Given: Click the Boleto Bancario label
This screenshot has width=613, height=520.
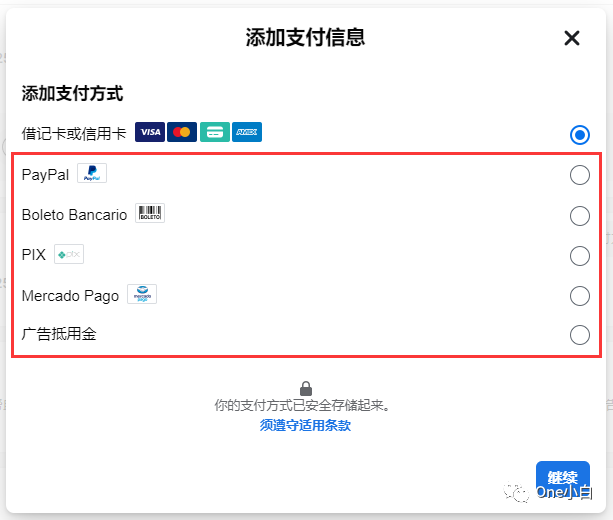Looking at the screenshot, I should (x=74, y=215).
